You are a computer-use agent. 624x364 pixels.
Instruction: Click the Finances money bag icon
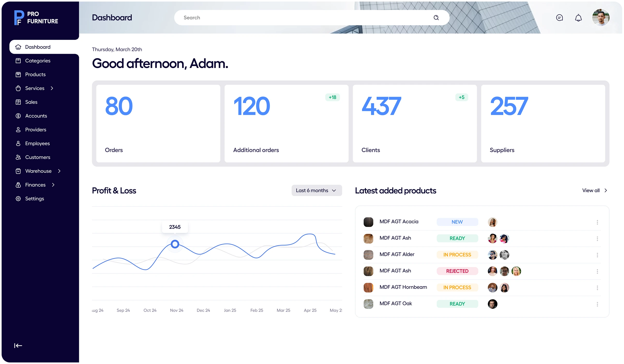point(18,185)
